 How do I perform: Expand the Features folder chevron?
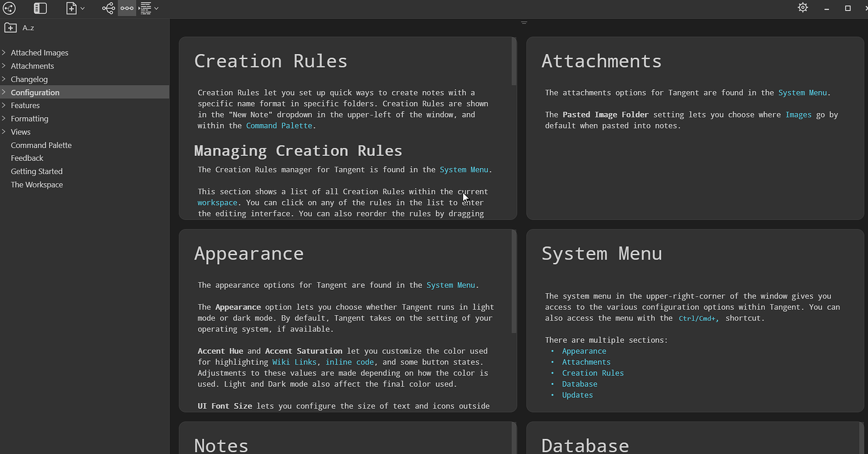tap(4, 106)
